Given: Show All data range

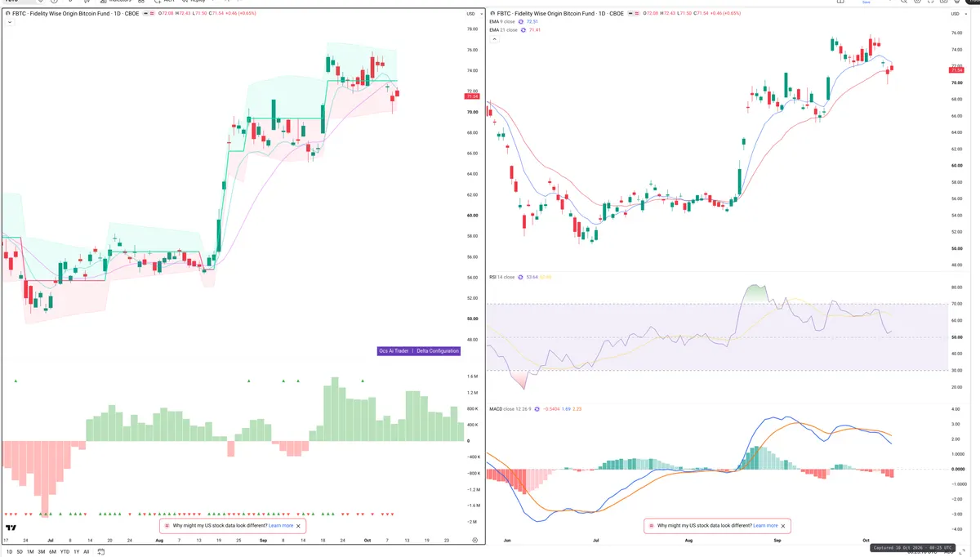Looking at the screenshot, I should (87, 552).
